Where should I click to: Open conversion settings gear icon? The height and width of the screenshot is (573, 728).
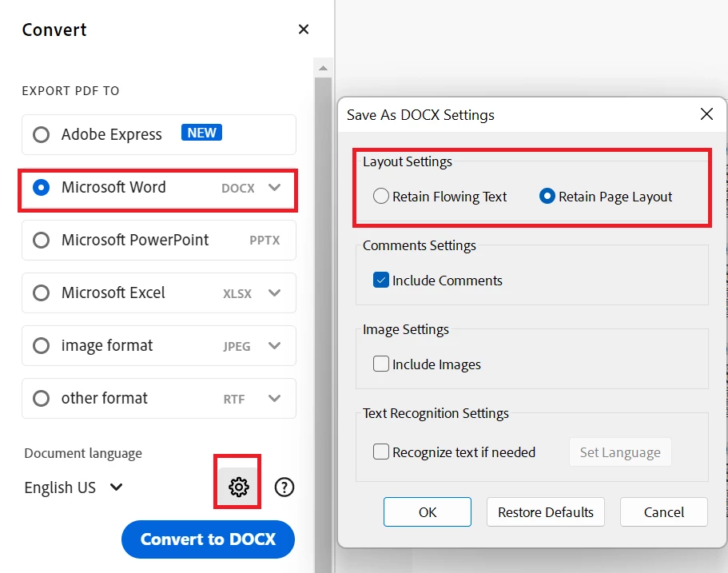pos(239,487)
